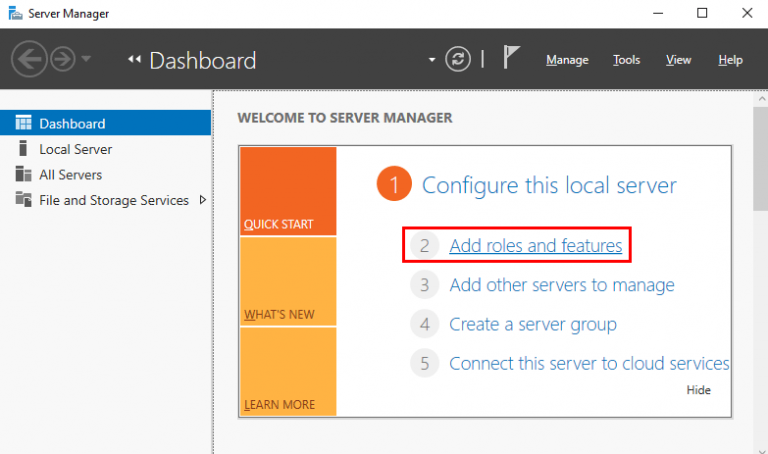Click Add other servers to manage
This screenshot has height=454, width=768.
tap(561, 285)
